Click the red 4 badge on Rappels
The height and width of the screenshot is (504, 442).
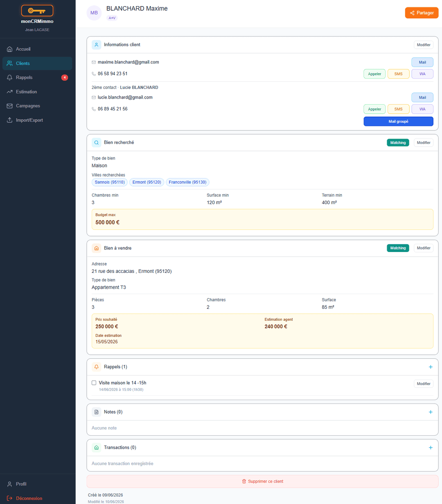point(64,77)
